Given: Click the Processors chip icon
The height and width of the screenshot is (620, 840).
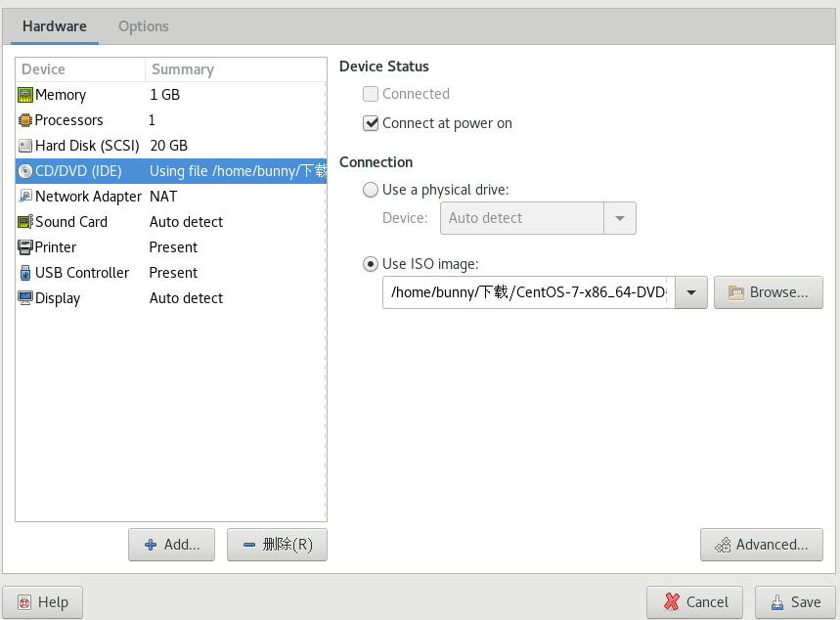Looking at the screenshot, I should point(25,120).
